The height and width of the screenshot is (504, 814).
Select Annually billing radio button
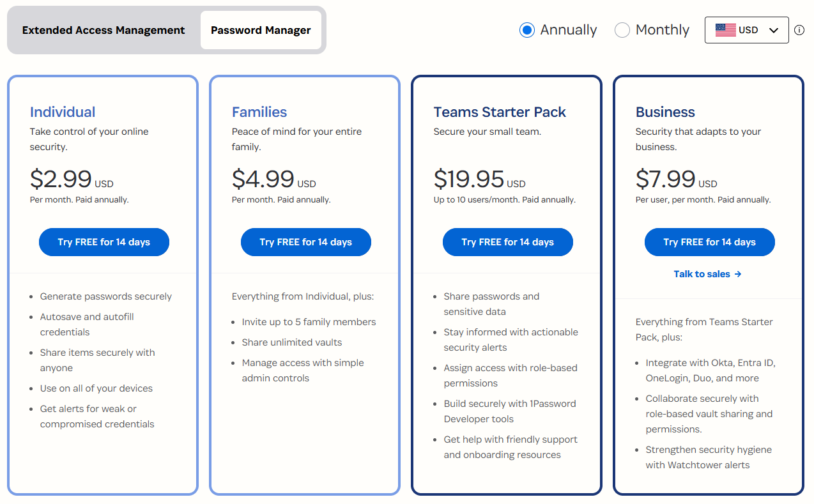(x=526, y=30)
